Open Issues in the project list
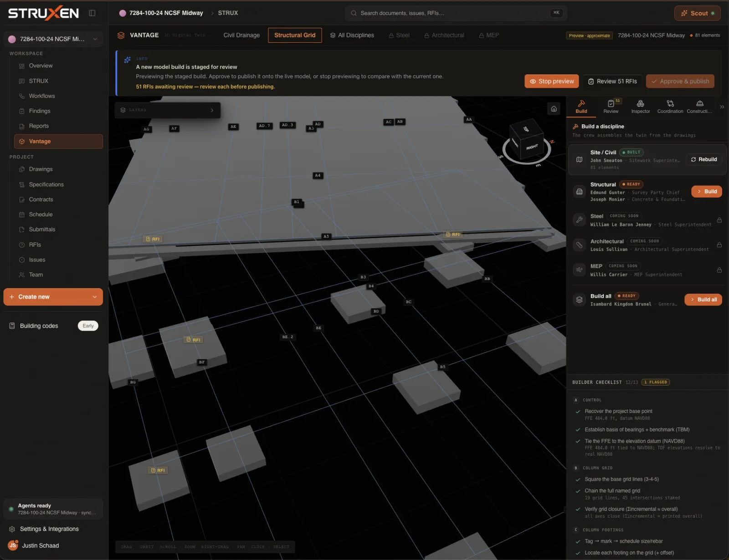This screenshot has width=729, height=560. coord(37,260)
